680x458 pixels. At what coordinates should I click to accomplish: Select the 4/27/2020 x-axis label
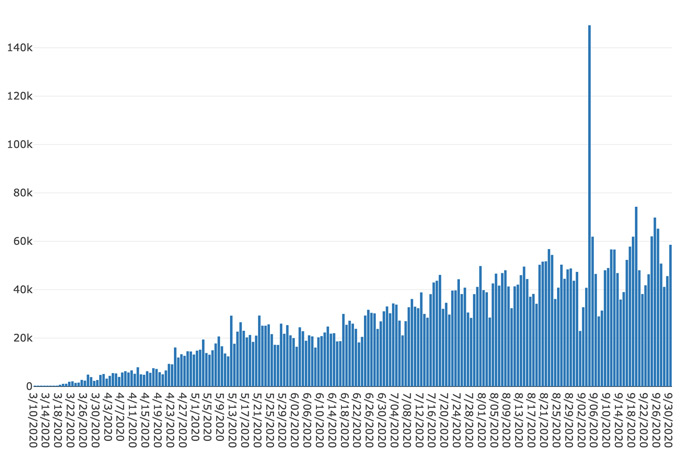tap(183, 419)
